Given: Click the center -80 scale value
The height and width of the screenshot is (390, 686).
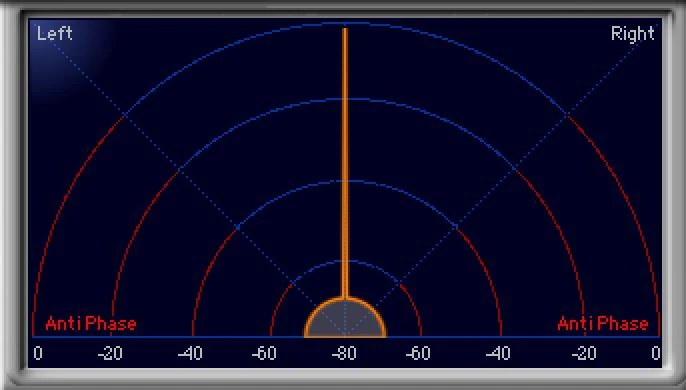Looking at the screenshot, I should (344, 353).
